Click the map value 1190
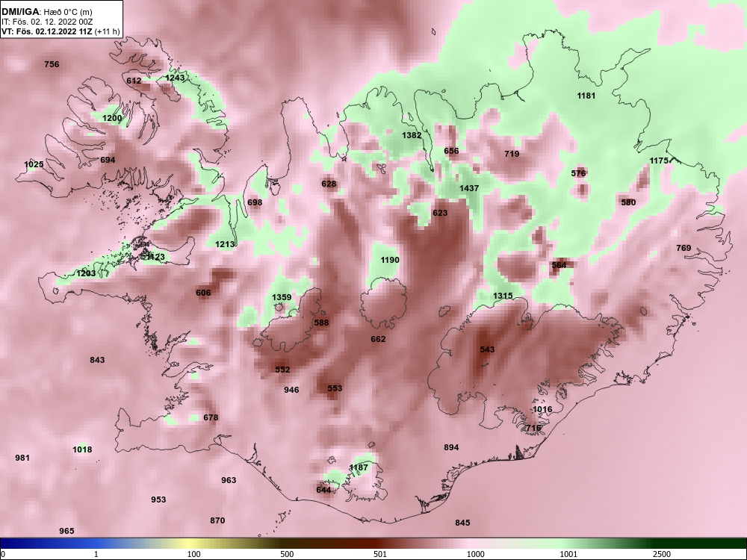Screen dimensions: 747x560 pos(390,260)
